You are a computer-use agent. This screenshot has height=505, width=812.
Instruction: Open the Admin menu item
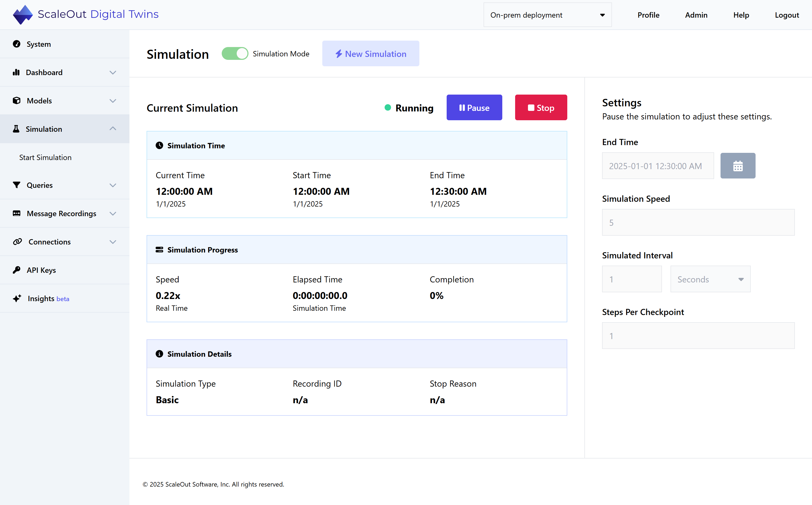696,15
